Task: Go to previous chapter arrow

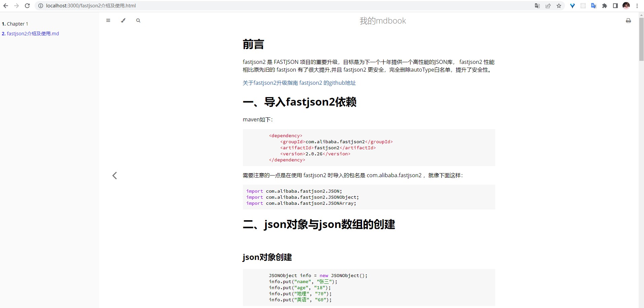Action: coord(115,176)
